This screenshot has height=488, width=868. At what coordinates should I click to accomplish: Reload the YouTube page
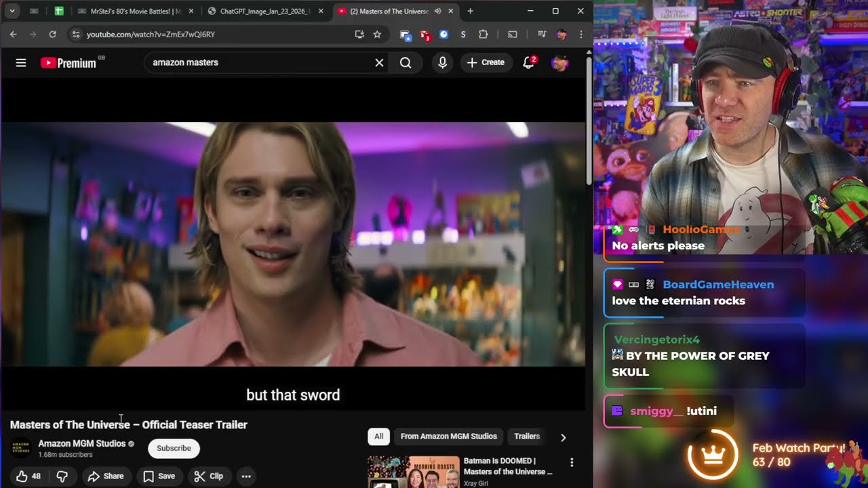click(x=52, y=34)
